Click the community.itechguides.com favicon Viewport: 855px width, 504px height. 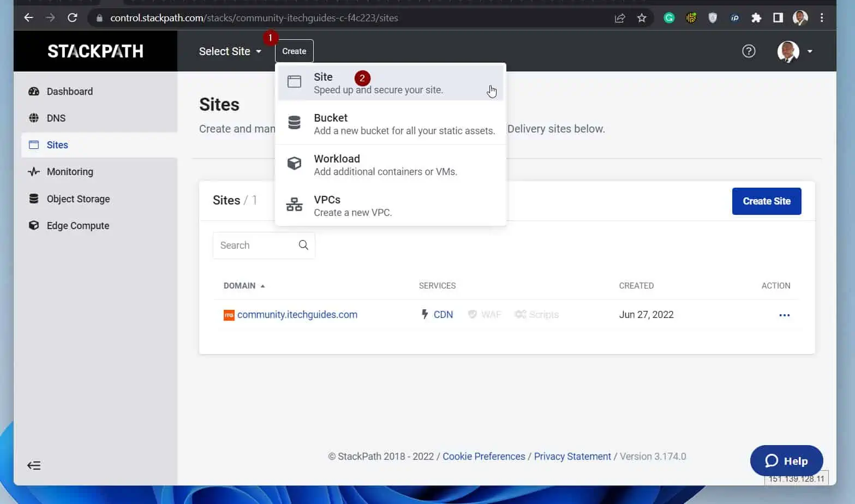(229, 315)
